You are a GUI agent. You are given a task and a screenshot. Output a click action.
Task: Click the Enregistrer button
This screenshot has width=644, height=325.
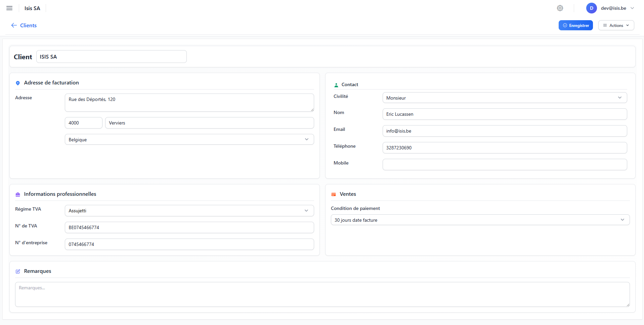coord(575,26)
